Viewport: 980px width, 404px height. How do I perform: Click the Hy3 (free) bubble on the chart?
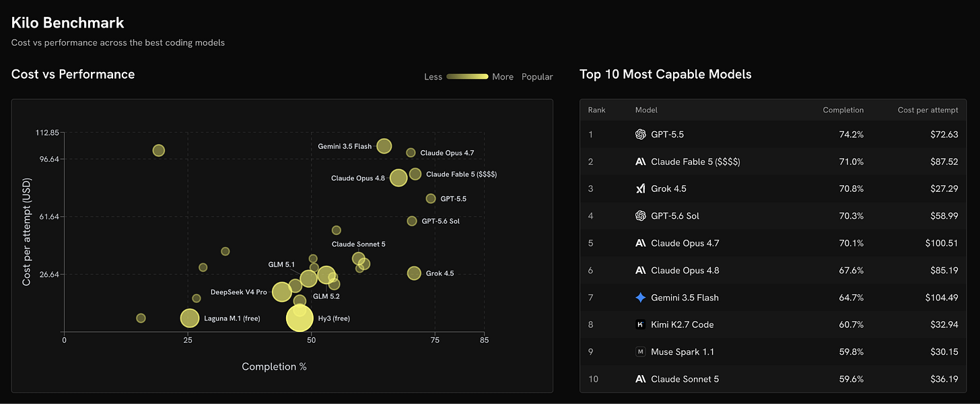point(300,318)
